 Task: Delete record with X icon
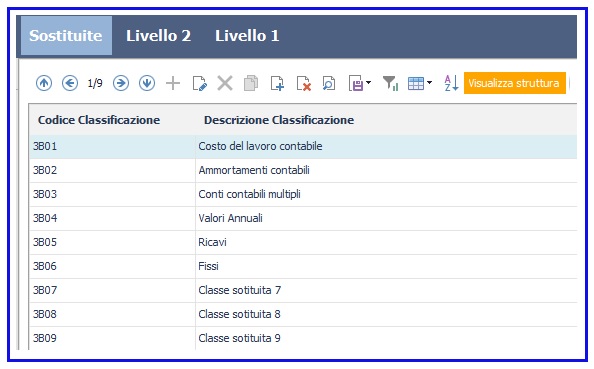coord(225,83)
